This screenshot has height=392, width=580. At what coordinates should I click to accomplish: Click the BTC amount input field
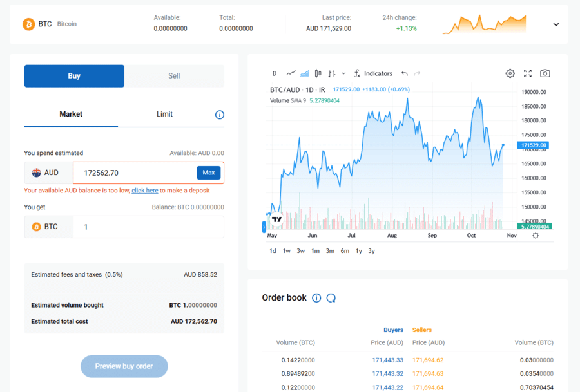148,227
